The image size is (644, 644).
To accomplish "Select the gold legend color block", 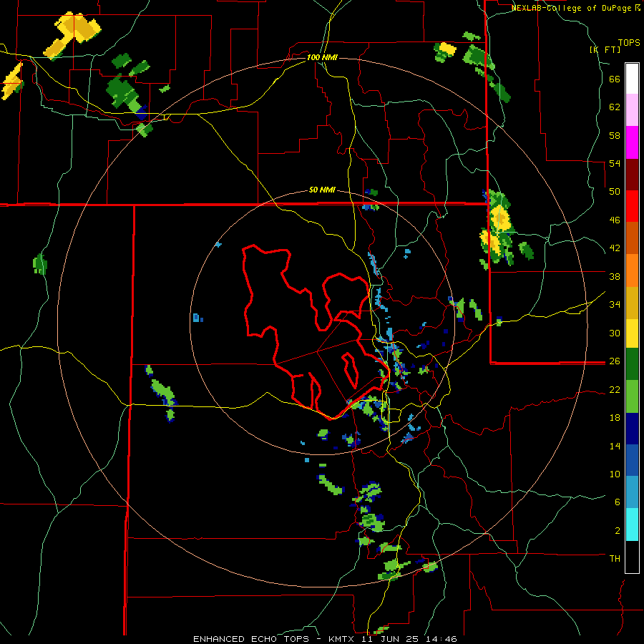I will click(632, 303).
